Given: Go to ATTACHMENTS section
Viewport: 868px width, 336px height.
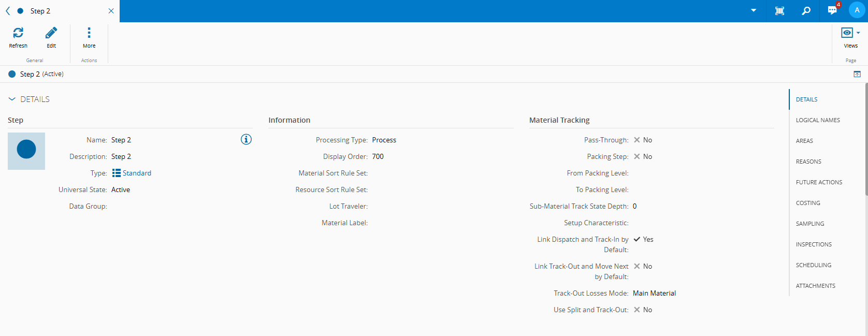Looking at the screenshot, I should point(816,286).
